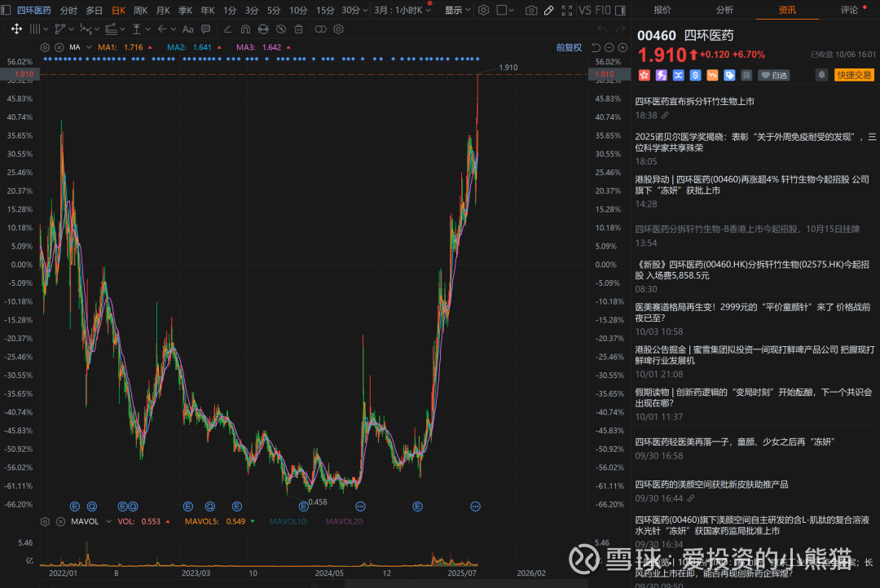Hide all drawings with slashed-eye icon
Image resolution: width=880 pixels, height=588 pixels.
coord(281,29)
